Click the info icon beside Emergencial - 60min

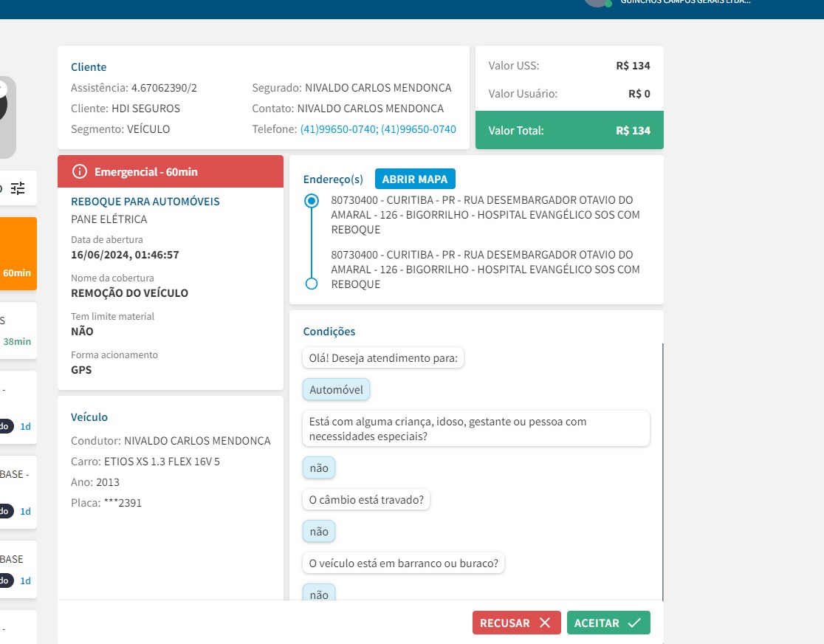point(79,171)
